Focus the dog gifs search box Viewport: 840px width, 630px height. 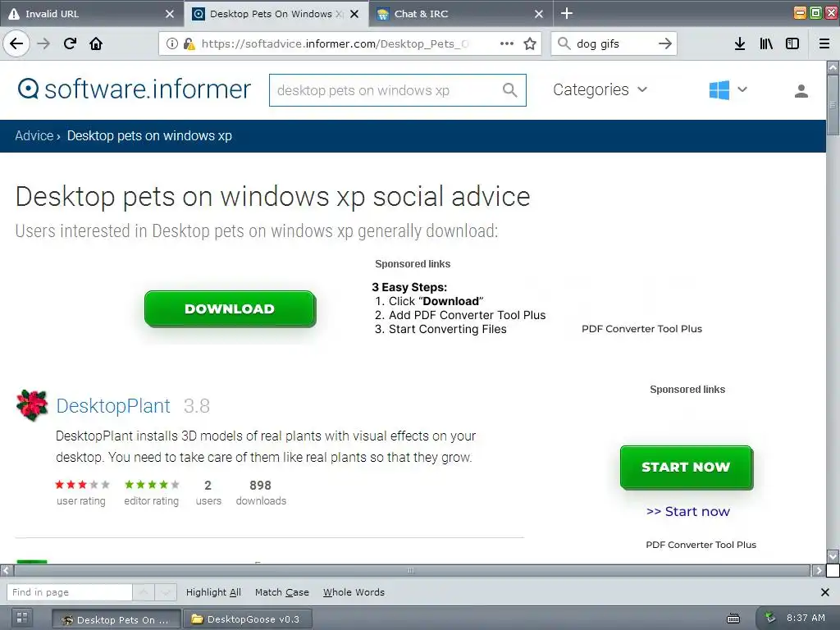(614, 43)
